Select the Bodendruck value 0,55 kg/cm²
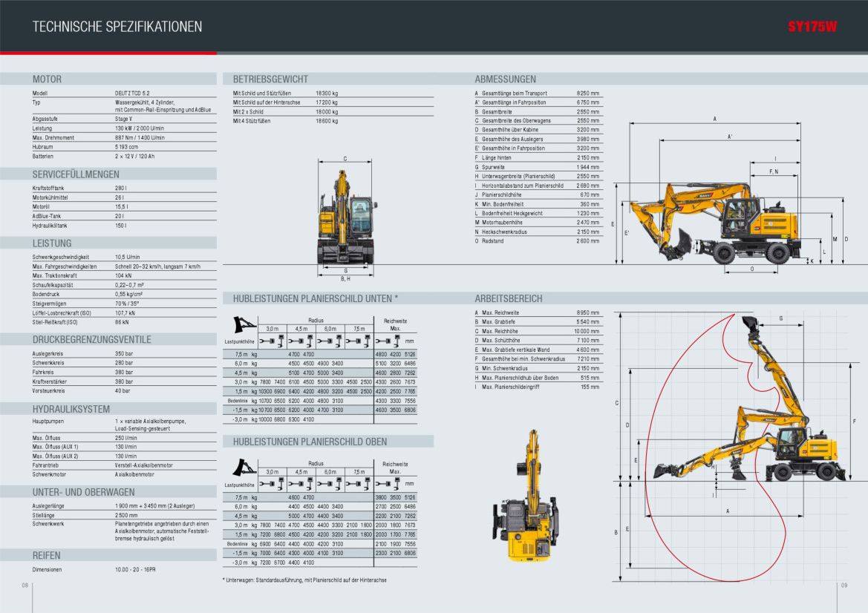Viewport: 868px width, 613px height. (129, 295)
